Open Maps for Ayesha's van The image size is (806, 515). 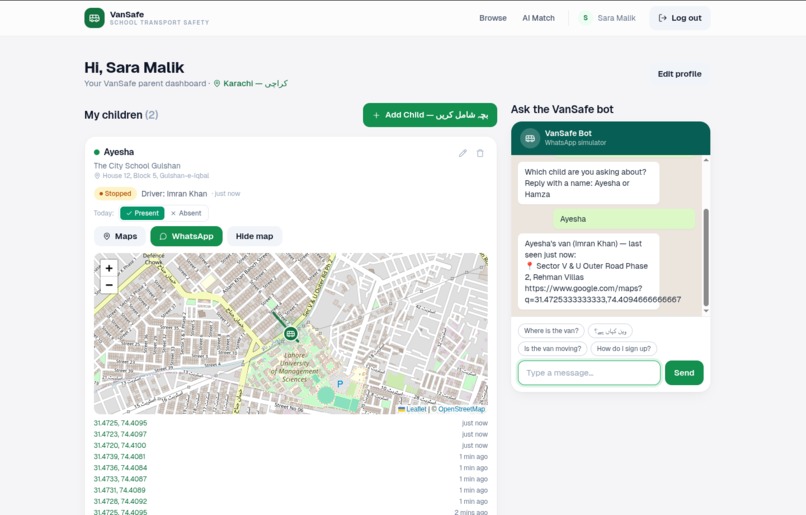pyautogui.click(x=120, y=236)
